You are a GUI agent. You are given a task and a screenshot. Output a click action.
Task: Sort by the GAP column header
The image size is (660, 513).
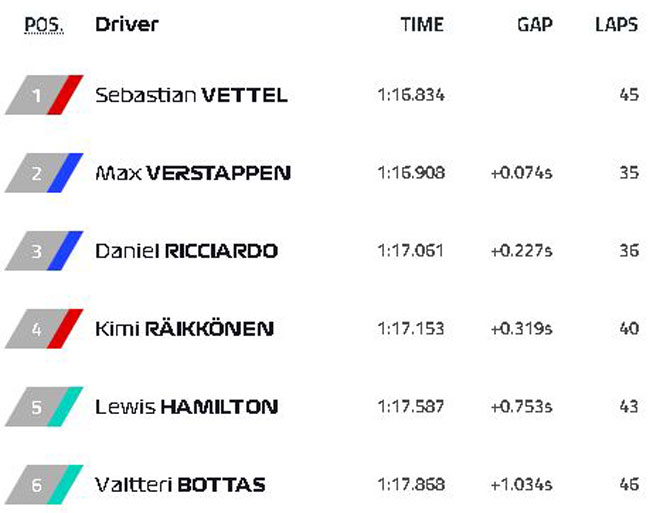click(x=535, y=24)
